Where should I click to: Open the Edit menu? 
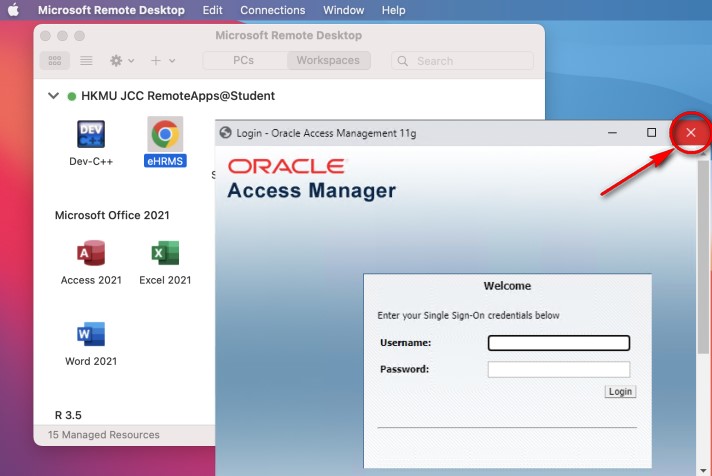pyautogui.click(x=213, y=10)
